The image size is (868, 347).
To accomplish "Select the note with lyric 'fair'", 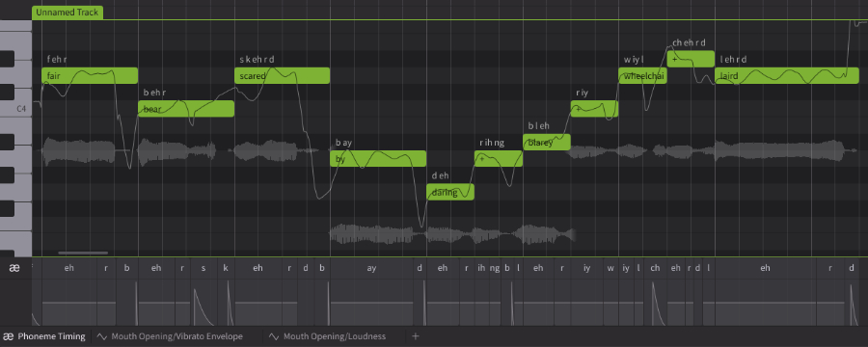I will (90, 76).
